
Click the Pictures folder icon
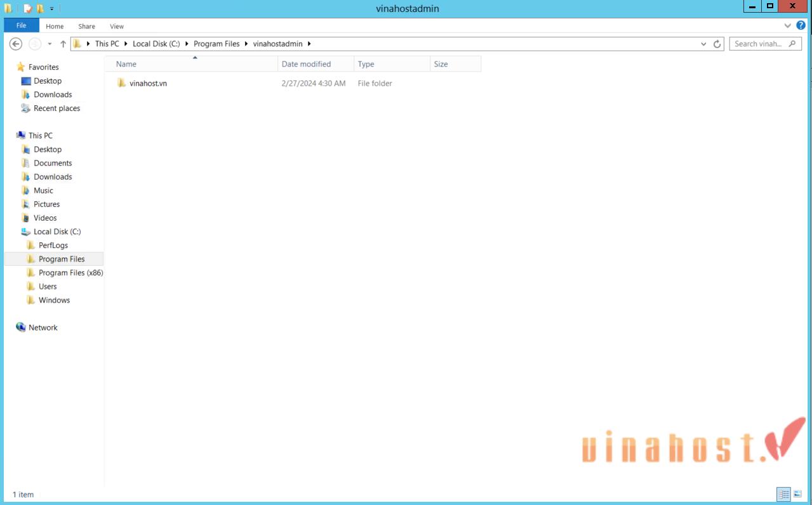(x=25, y=204)
